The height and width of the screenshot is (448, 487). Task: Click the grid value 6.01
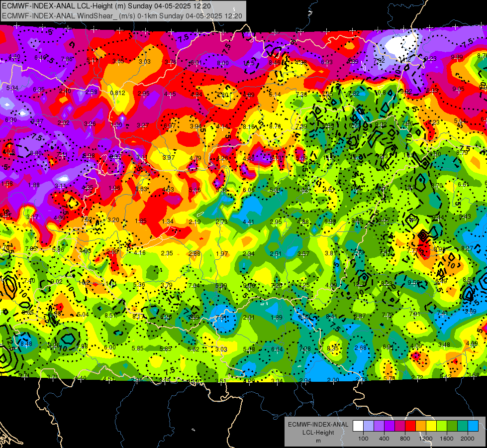tap(196, 63)
